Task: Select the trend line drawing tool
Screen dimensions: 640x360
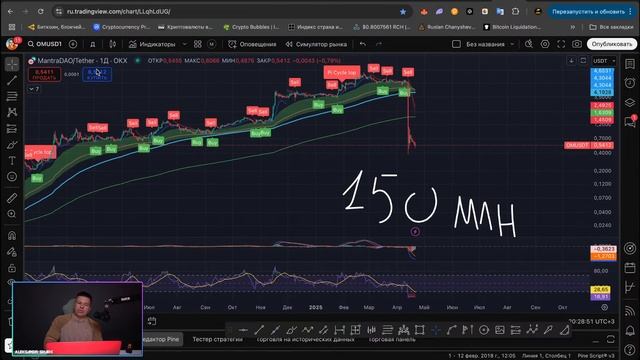Action: point(12,80)
